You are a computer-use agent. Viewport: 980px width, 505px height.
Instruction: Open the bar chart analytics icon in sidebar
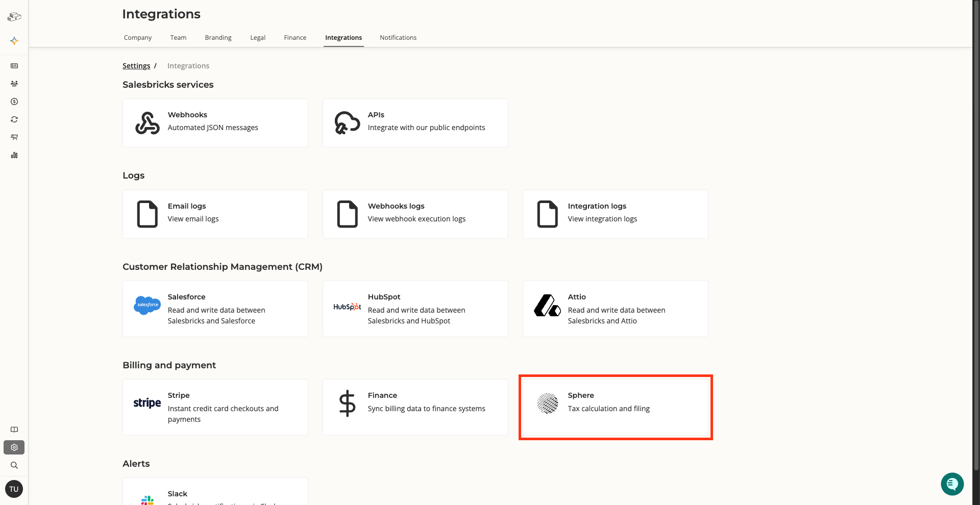pyautogui.click(x=14, y=155)
